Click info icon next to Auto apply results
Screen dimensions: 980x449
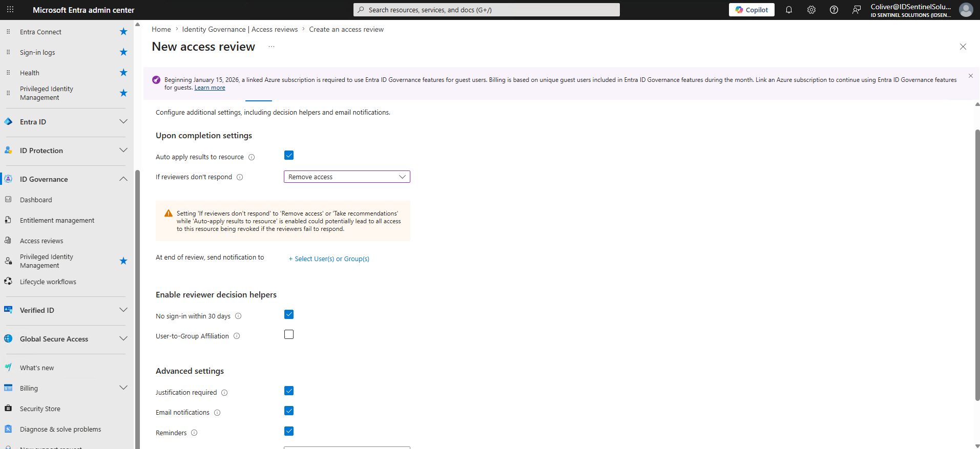pos(252,157)
